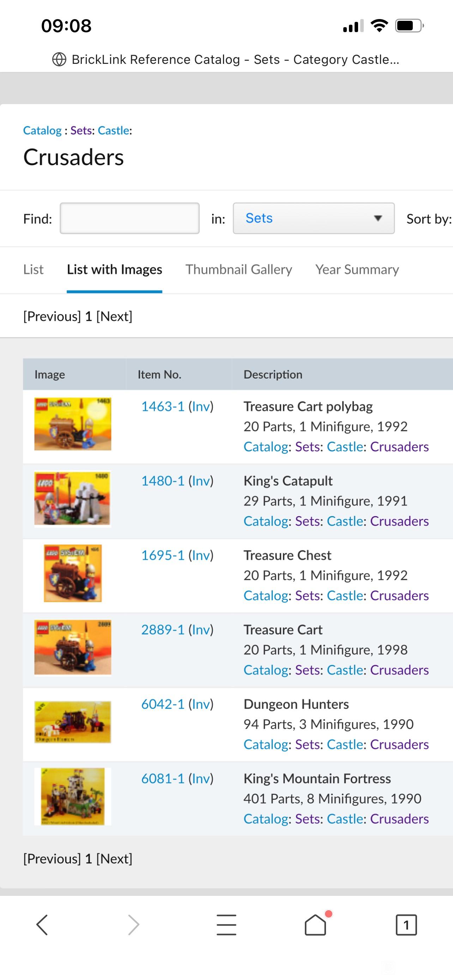Viewport: 453px width, 980px height.
Task: Open the Sets dropdown next to 'in:'
Action: click(313, 218)
